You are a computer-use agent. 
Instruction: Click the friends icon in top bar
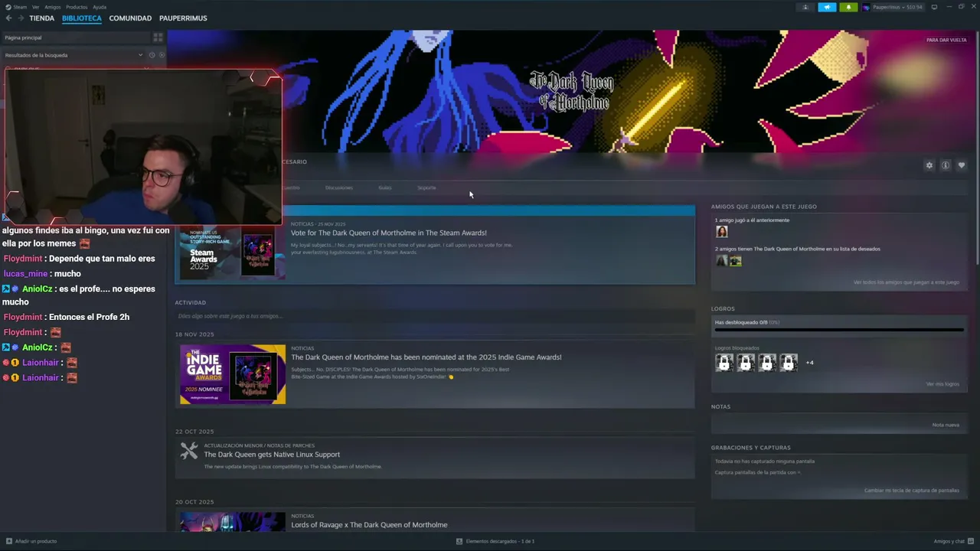(x=805, y=7)
